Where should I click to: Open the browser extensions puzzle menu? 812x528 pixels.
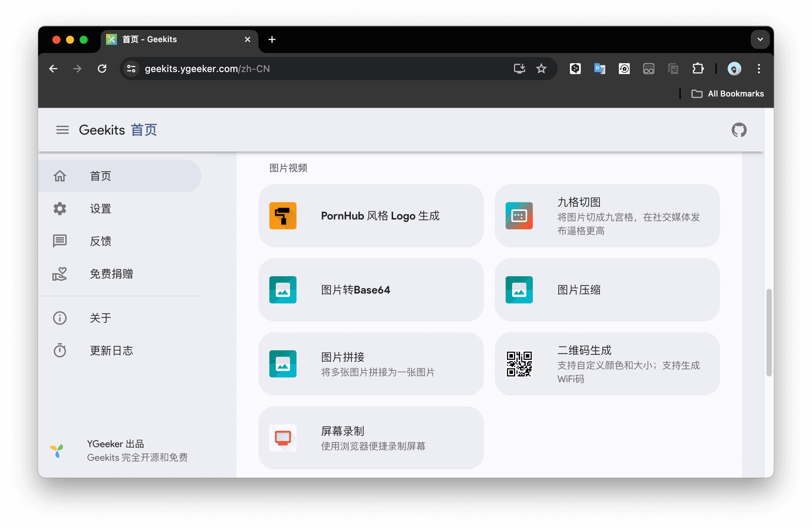698,69
